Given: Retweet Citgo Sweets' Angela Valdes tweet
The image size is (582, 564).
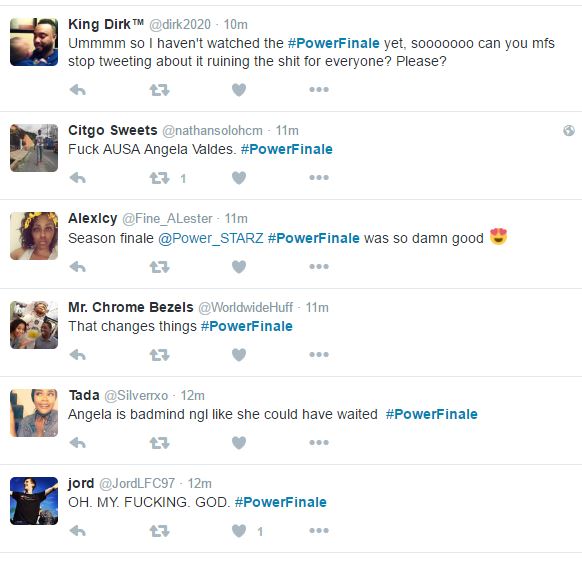Looking at the screenshot, I should pos(160,178).
